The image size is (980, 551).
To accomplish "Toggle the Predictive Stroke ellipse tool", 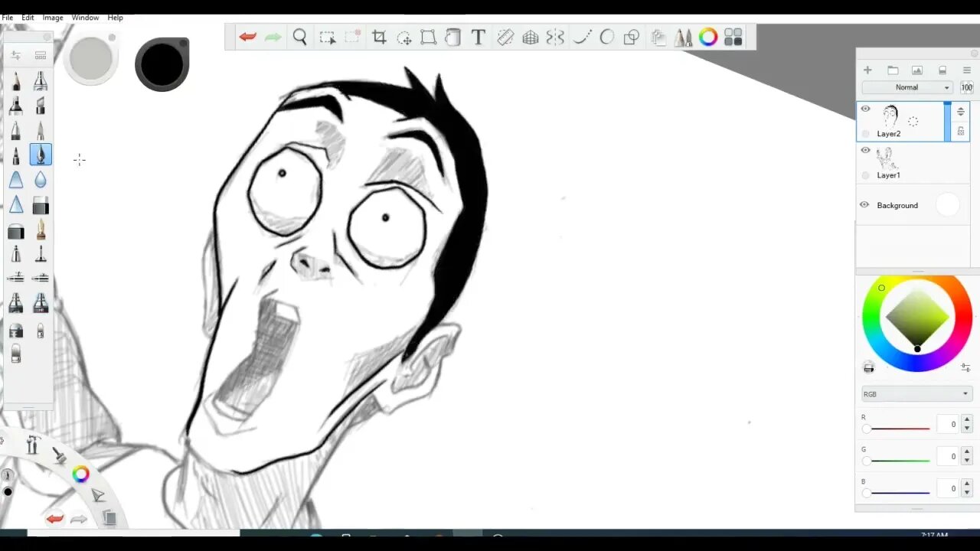I will click(607, 37).
